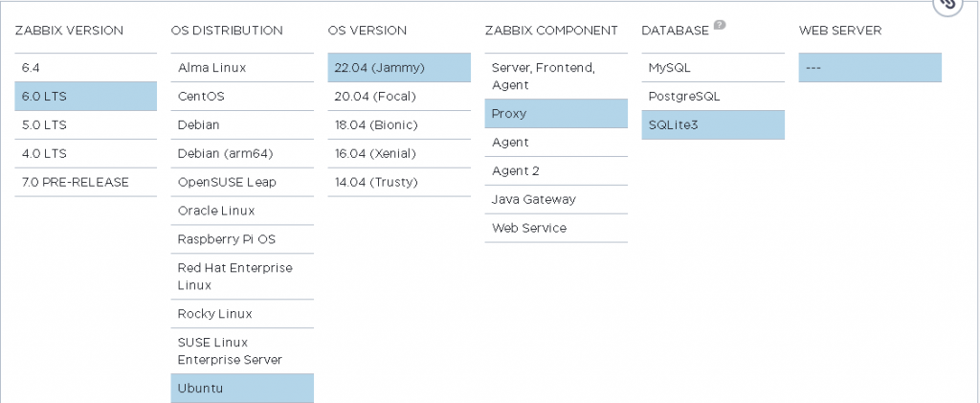This screenshot has width=980, height=403.
Task: Click the link icon at top right
Action: coord(947,5)
